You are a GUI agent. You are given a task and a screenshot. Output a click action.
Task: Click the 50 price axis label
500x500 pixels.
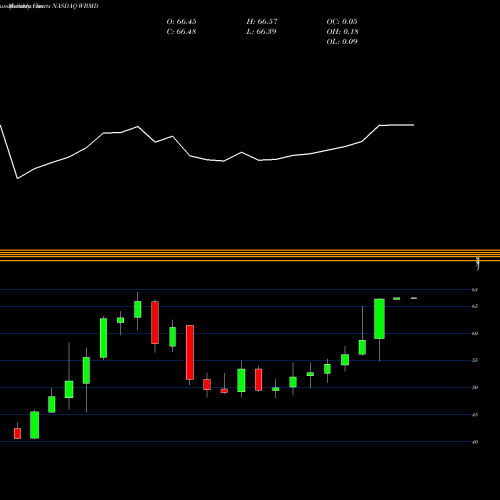click(475, 387)
